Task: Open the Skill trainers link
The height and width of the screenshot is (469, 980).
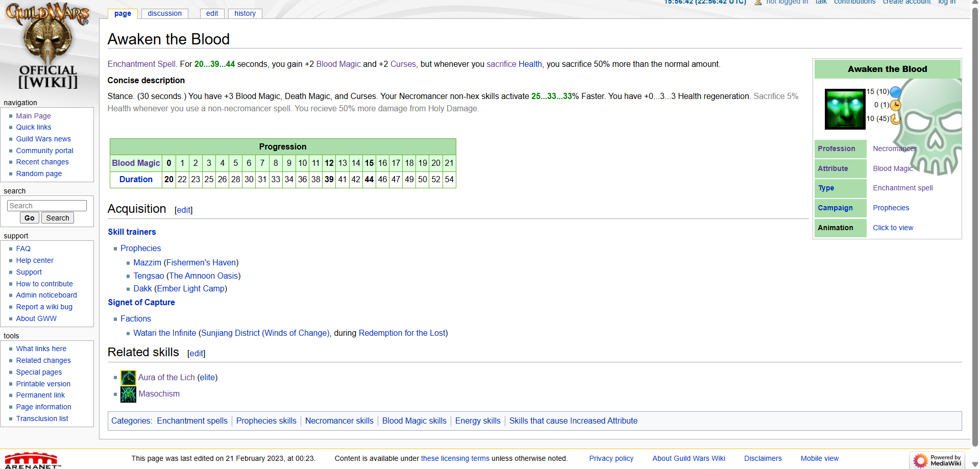Action: 132,232
